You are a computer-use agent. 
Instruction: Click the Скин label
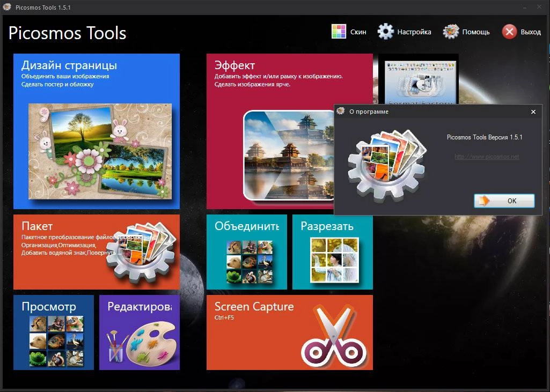358,32
